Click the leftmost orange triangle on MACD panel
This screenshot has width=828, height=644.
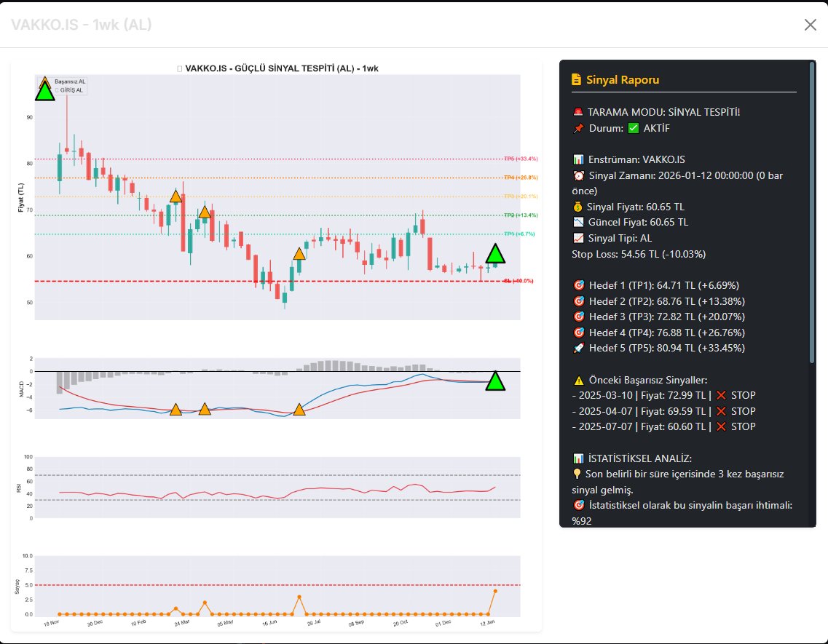click(x=176, y=410)
